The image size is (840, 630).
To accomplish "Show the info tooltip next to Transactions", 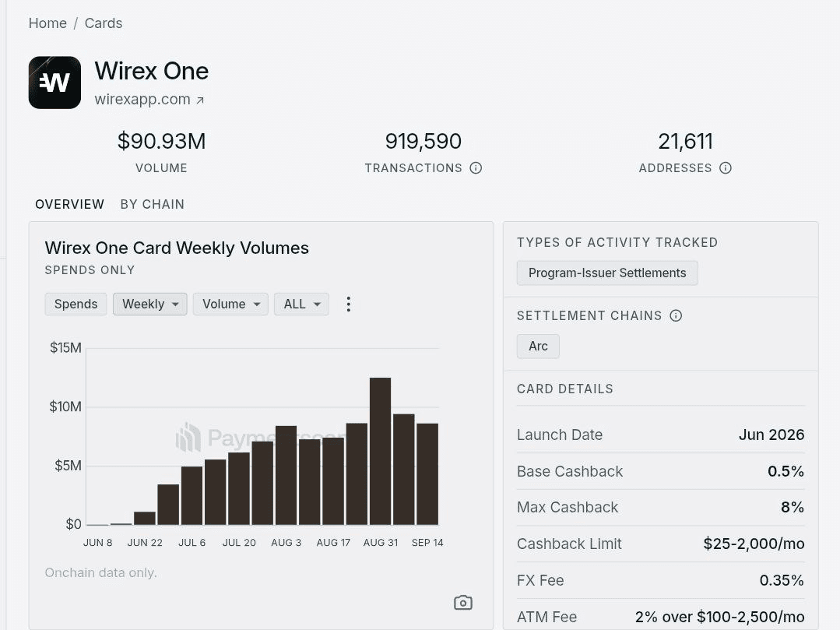I will (476, 168).
